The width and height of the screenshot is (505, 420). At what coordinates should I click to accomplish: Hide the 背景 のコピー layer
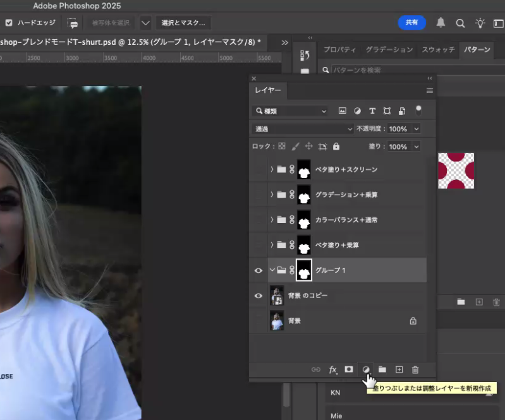click(x=259, y=296)
